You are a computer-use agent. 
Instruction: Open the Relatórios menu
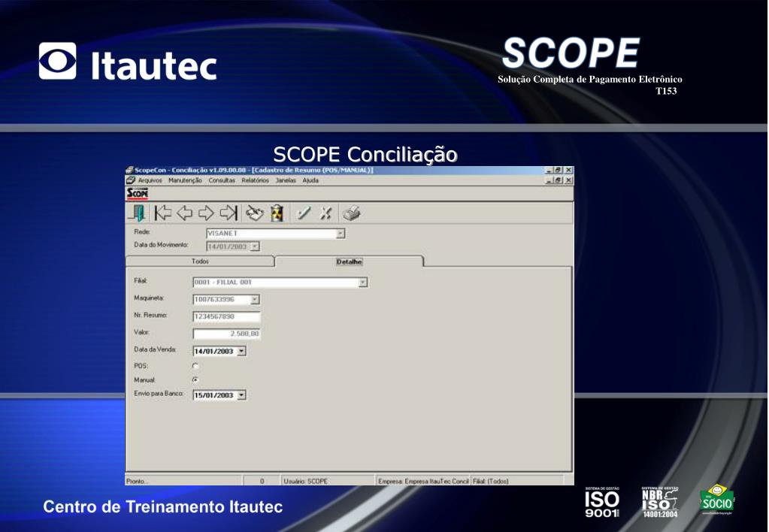[255, 180]
